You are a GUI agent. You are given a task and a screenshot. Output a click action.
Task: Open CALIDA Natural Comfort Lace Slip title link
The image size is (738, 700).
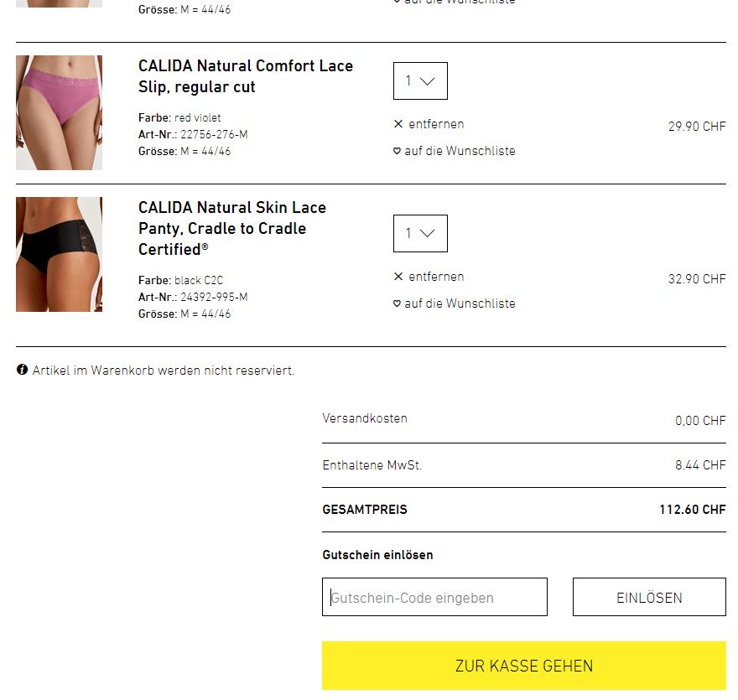tap(245, 76)
